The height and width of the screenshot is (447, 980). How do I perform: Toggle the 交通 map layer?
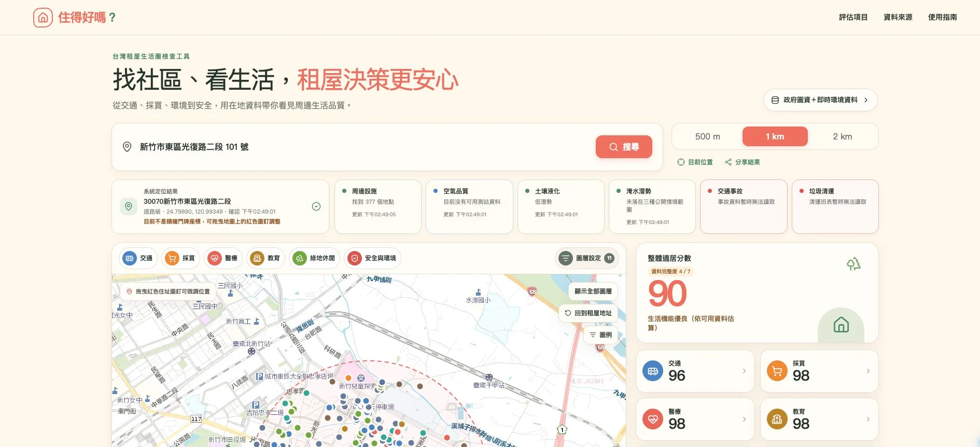point(137,258)
